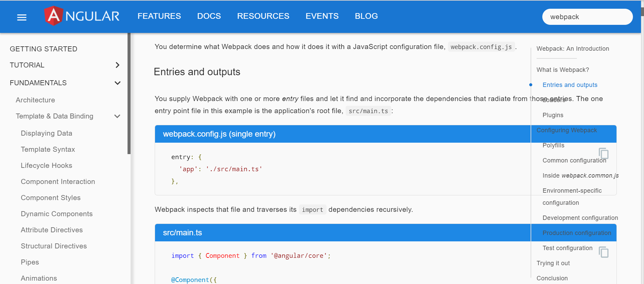Click the Angular logo
Viewport: 644px width, 284px height.
coord(82,16)
